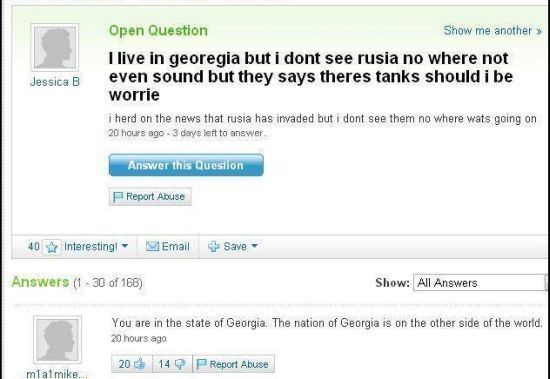Click flag icon on question's Report Abuse
550x379 pixels.
click(118, 197)
